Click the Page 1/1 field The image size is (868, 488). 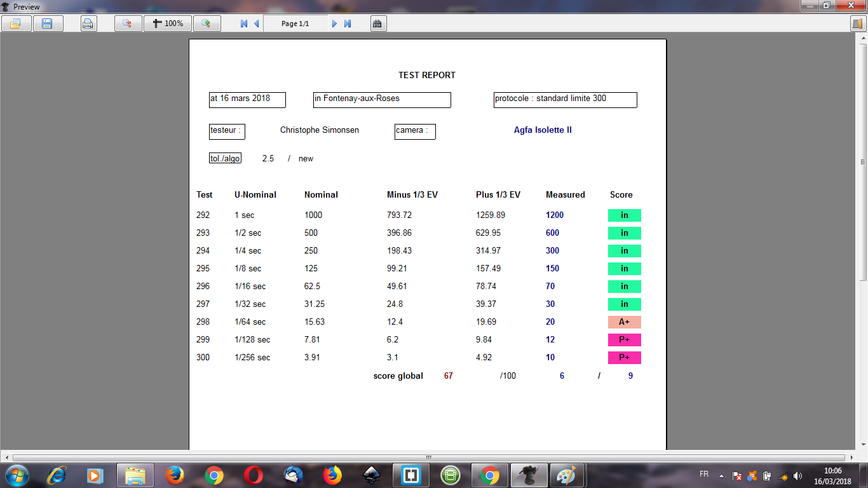(x=295, y=24)
